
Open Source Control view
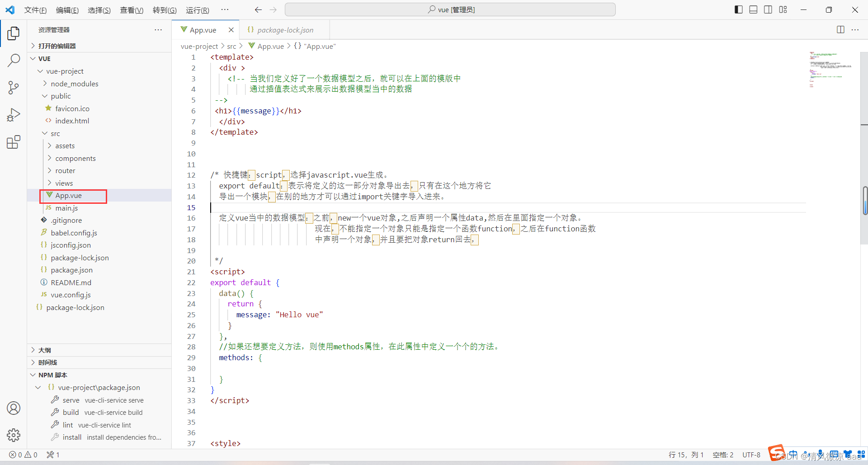click(x=14, y=87)
